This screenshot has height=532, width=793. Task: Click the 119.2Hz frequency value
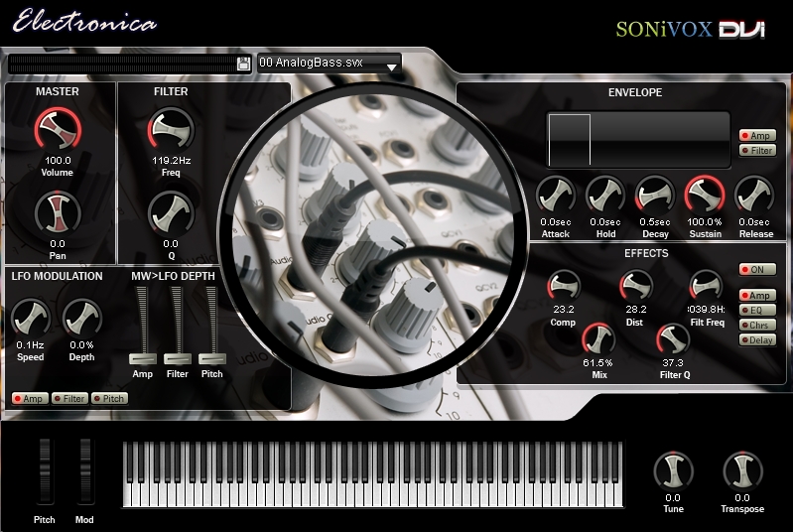(171, 161)
